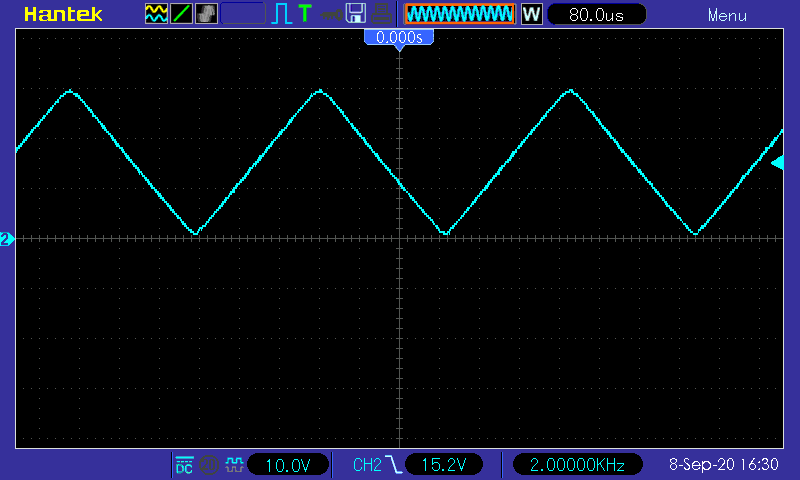Click the gray persistence waveform icon

click(x=206, y=14)
